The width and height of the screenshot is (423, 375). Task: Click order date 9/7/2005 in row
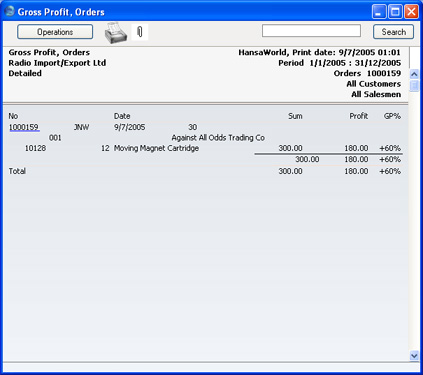click(129, 127)
